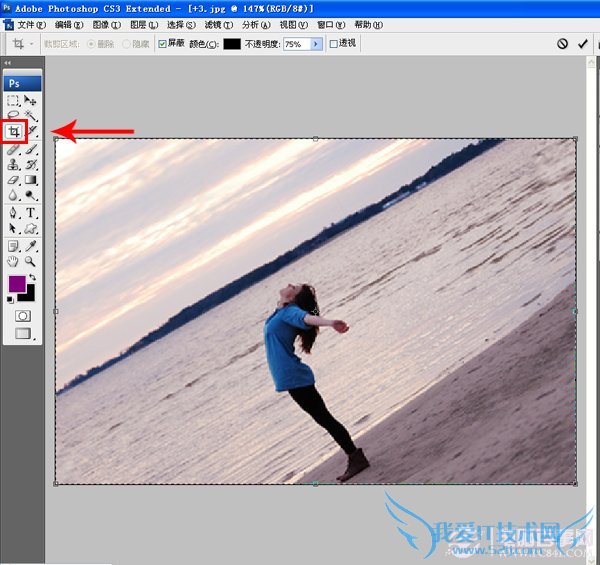Select the Move tool
The image size is (600, 565).
(31, 101)
